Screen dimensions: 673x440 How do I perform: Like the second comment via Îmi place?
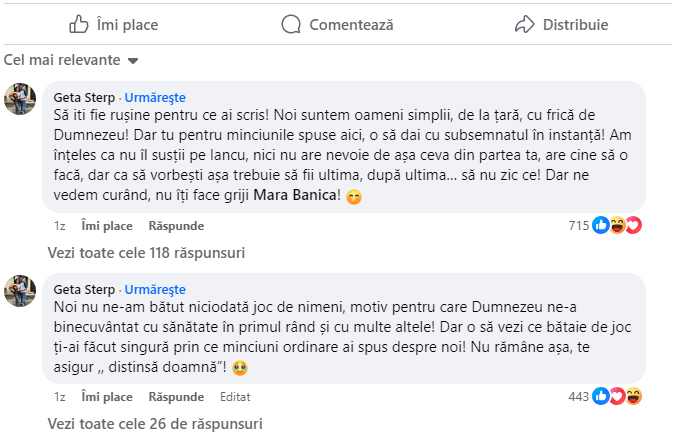[107, 397]
